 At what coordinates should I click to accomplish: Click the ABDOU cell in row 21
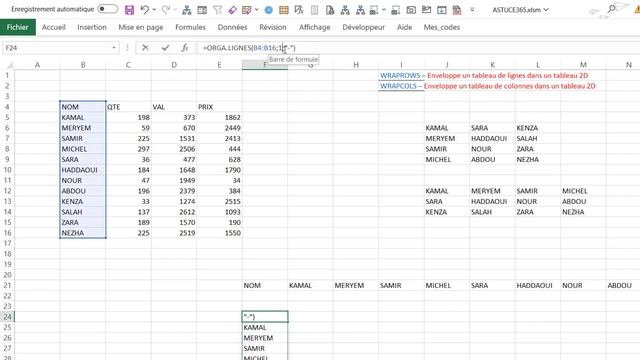[x=623, y=286]
